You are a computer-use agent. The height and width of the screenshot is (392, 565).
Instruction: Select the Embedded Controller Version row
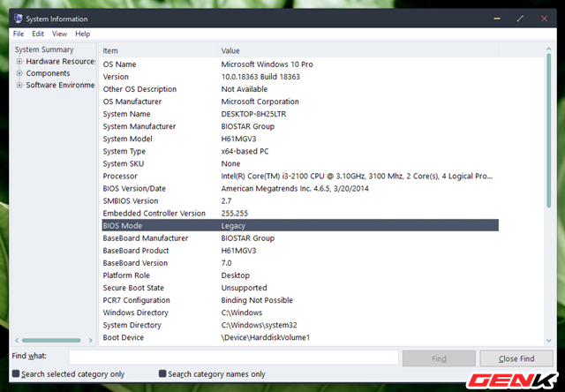[300, 214]
